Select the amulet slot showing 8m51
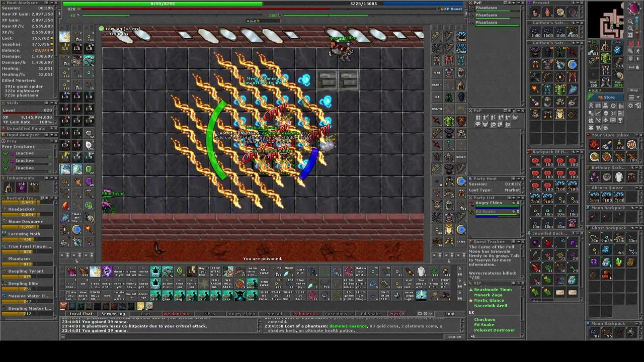Viewport: 644px width, 362px height. [x=593, y=50]
